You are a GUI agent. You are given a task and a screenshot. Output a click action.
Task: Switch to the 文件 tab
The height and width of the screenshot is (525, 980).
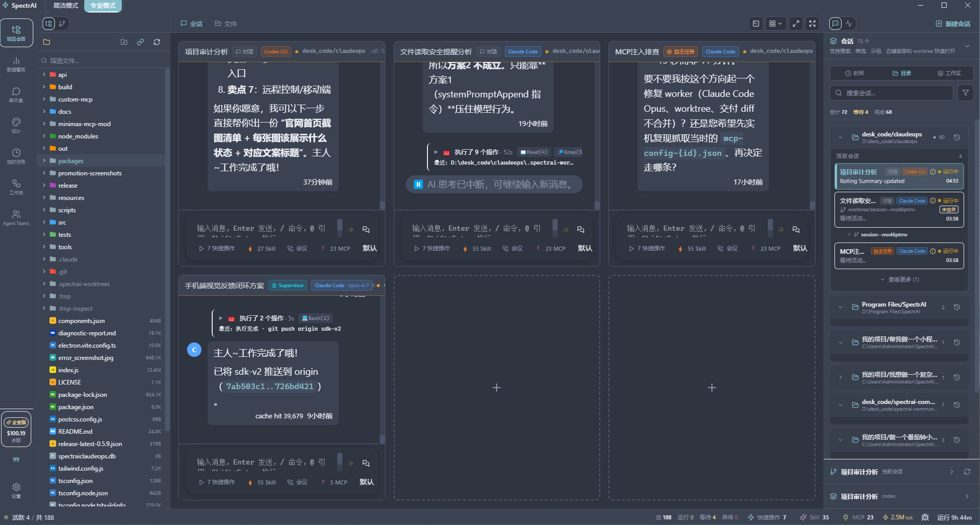click(x=225, y=23)
